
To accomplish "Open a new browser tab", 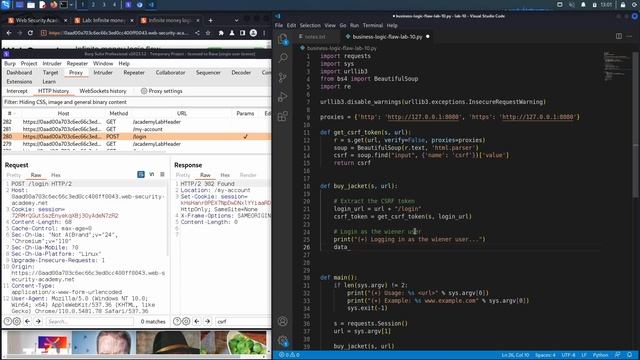I will tap(210, 20).
